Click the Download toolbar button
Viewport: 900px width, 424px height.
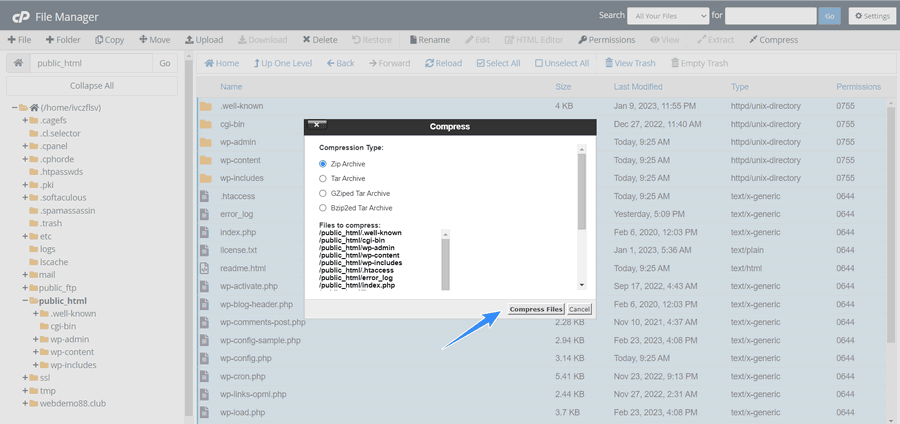pyautogui.click(x=262, y=40)
